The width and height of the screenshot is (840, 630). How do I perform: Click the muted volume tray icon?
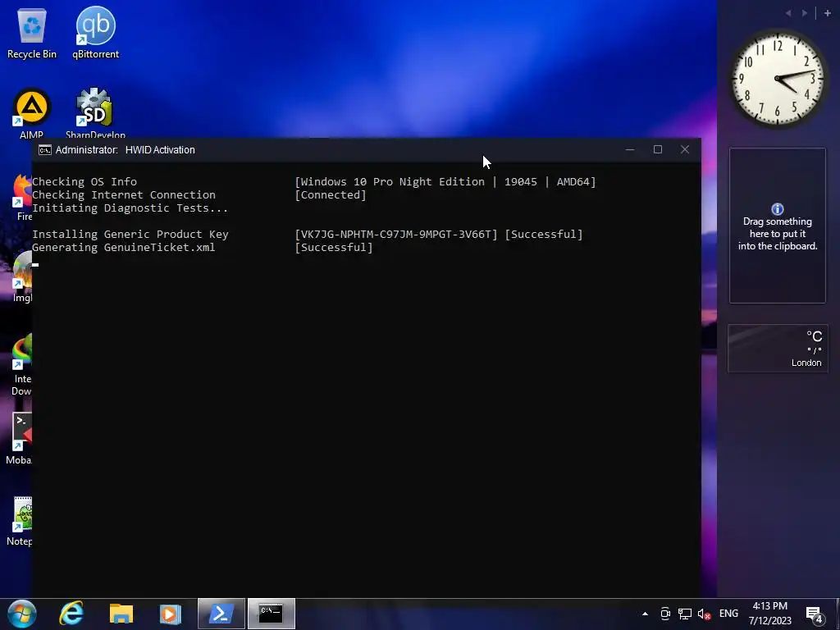[x=705, y=614]
